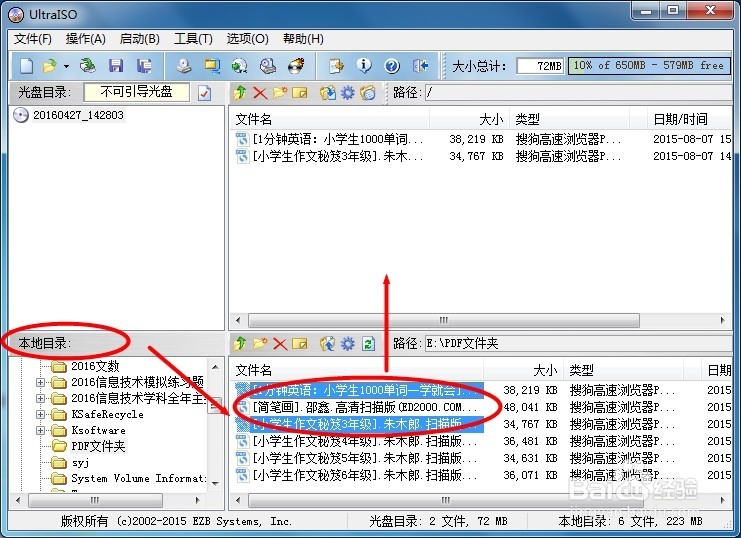Toggle the boot info checkmark icon beside 不可引导光盘
Screen dimensions: 741x538
coord(204,93)
